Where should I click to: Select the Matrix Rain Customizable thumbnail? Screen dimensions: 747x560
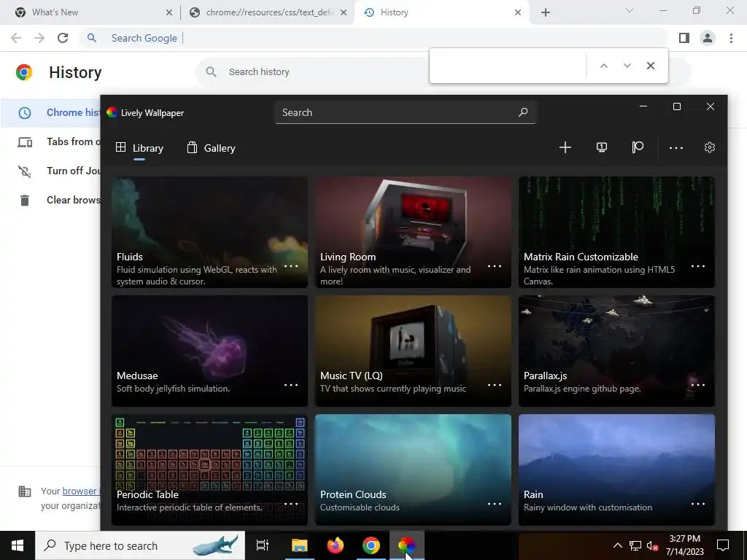(616, 232)
